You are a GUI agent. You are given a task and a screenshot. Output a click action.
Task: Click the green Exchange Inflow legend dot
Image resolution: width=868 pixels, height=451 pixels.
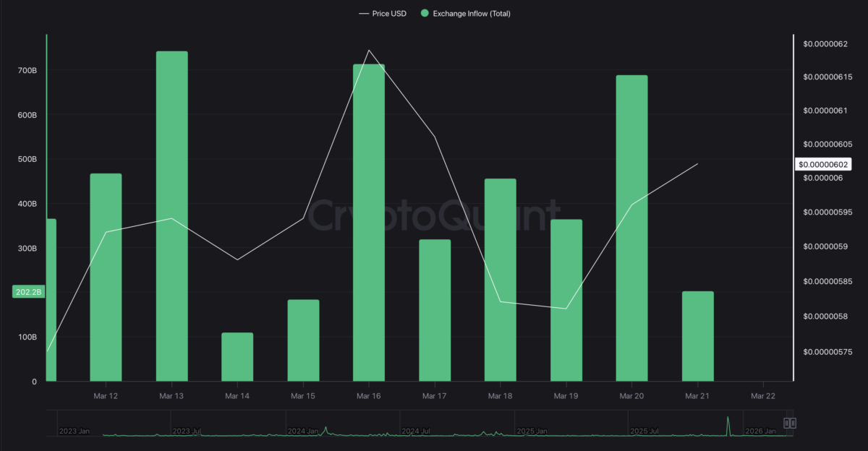point(425,14)
